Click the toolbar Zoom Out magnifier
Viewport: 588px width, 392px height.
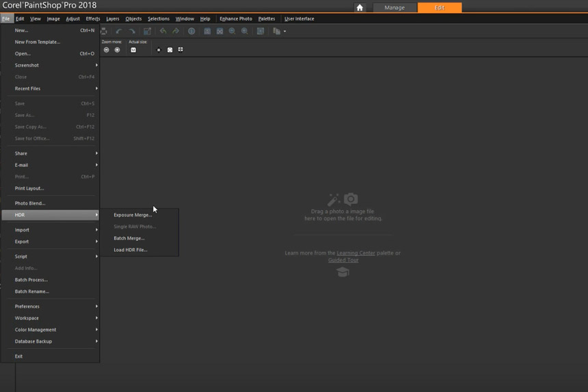(232, 31)
